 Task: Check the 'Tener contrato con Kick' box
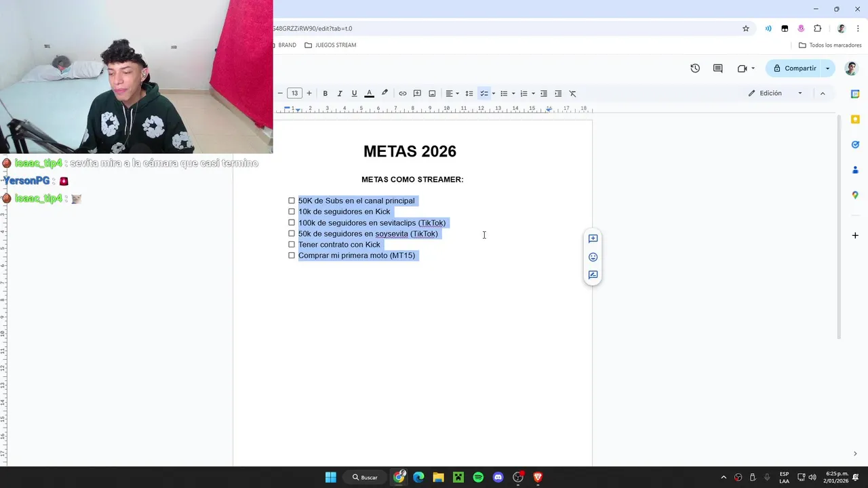292,244
